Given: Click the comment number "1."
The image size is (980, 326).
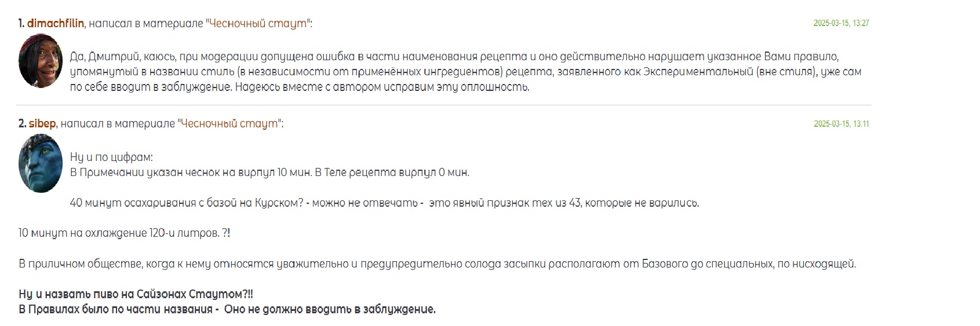Looking at the screenshot, I should click(21, 24).
